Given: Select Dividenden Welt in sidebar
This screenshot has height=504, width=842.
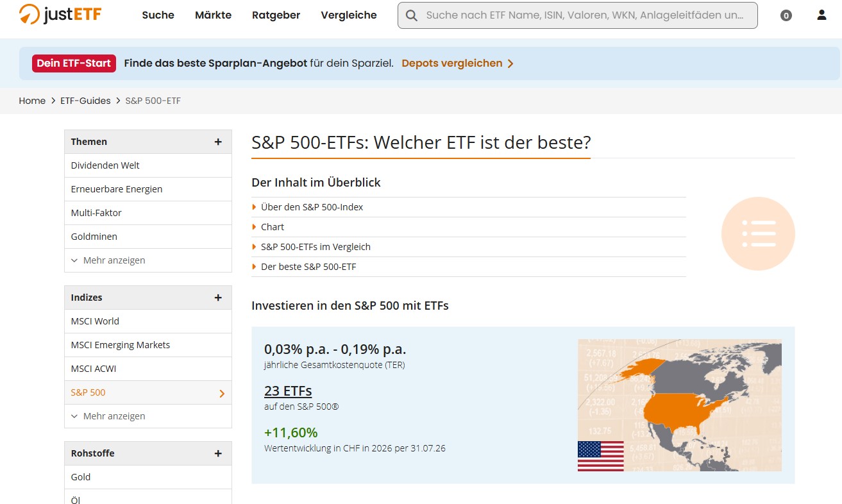Looking at the screenshot, I should click(x=148, y=165).
